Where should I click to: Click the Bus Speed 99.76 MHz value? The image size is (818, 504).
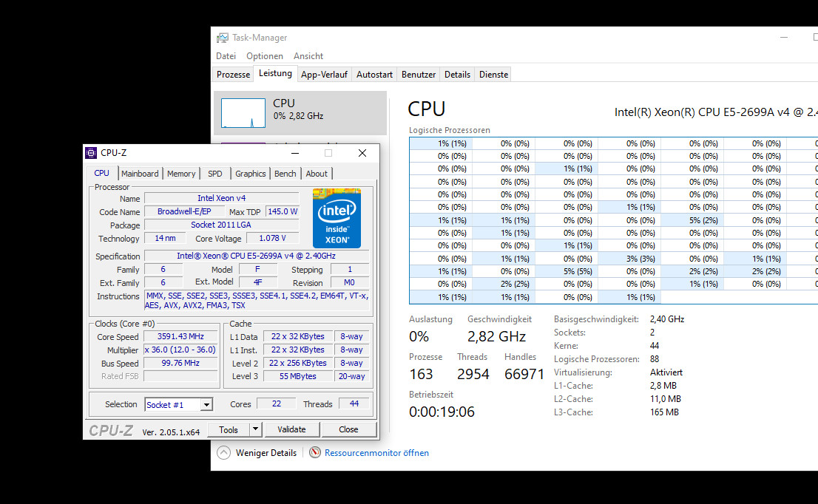click(180, 364)
